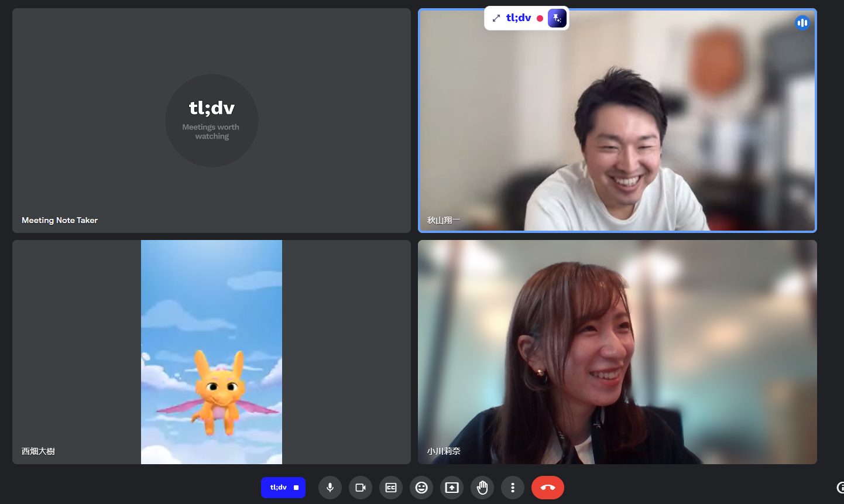Expand the tl;dv floating widget
The height and width of the screenshot is (504, 844).
pos(496,18)
